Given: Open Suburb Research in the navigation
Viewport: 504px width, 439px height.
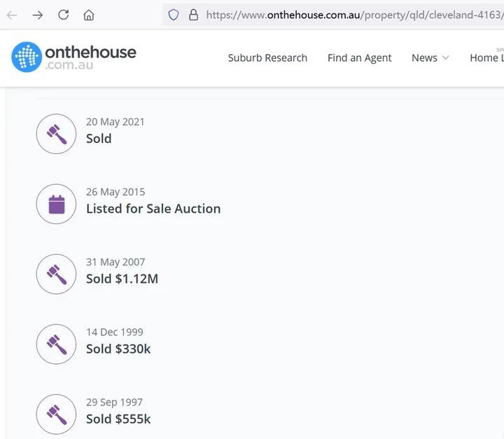Looking at the screenshot, I should point(267,58).
